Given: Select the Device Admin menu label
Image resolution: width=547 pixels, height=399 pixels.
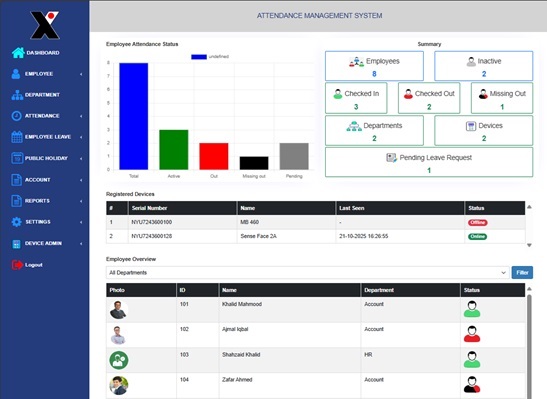Looking at the screenshot, I should coord(43,243).
